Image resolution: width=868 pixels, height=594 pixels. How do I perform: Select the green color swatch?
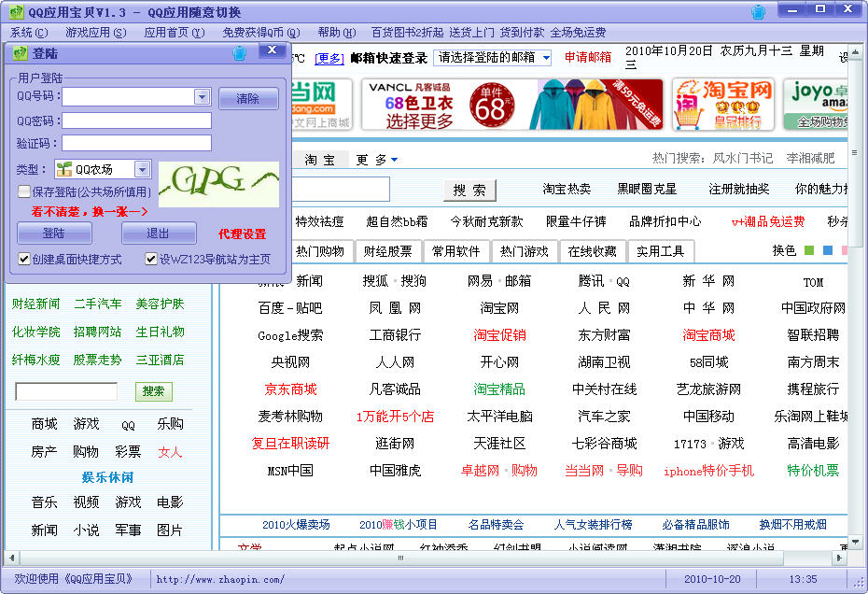pos(809,250)
